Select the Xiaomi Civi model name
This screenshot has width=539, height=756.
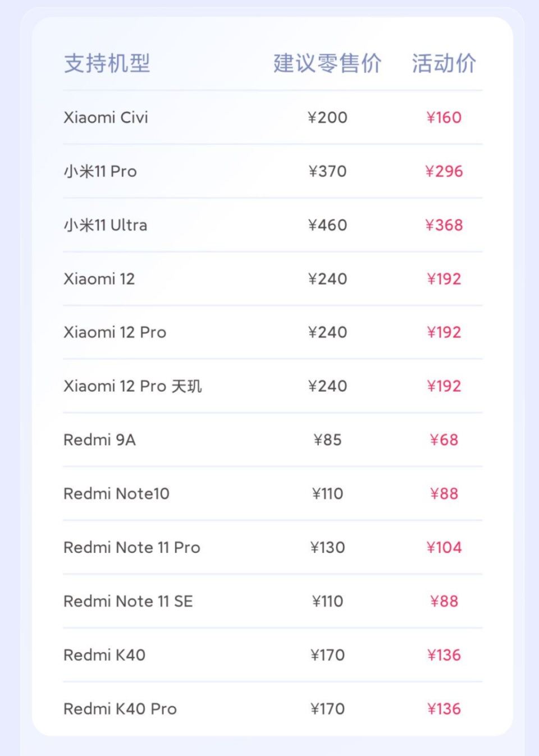pyautogui.click(x=106, y=117)
